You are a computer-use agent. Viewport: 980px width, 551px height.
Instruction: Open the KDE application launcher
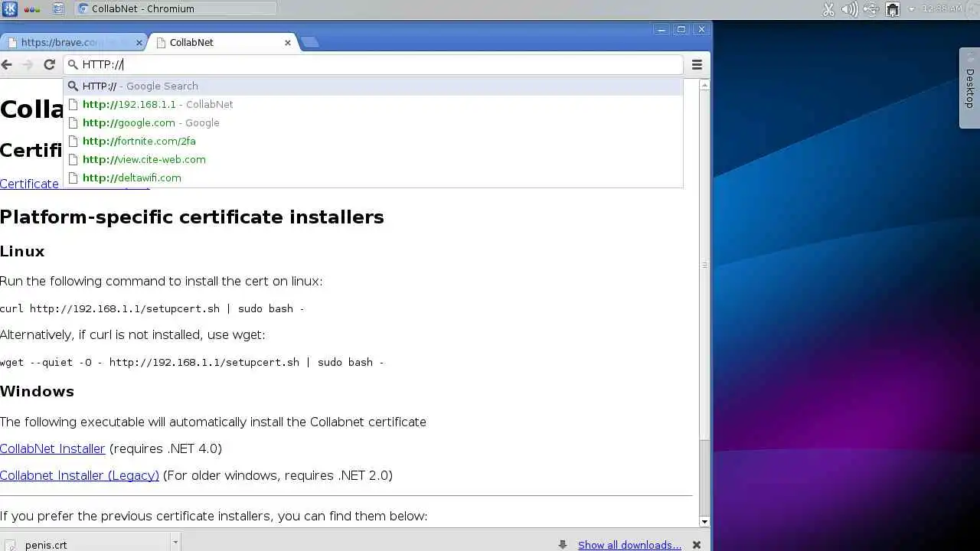(10, 9)
